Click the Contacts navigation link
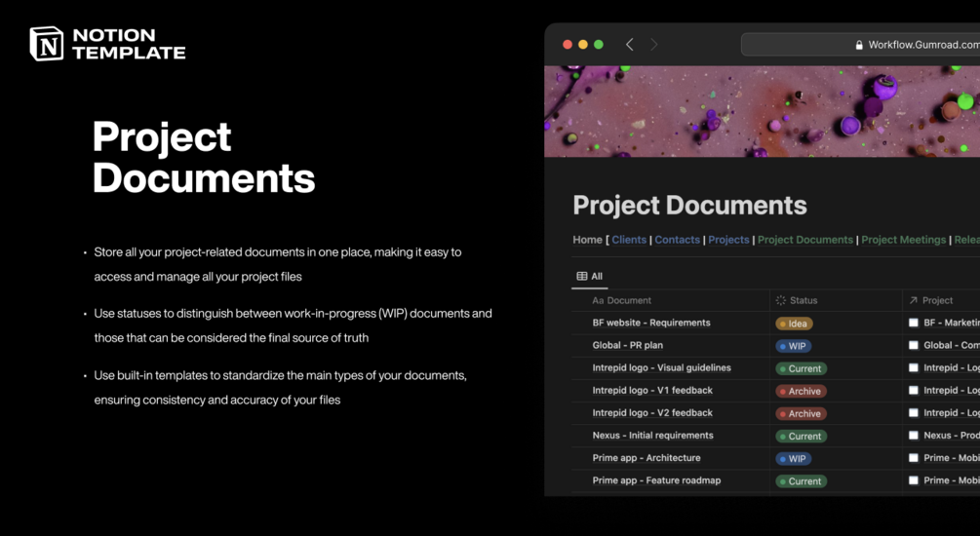This screenshot has width=980, height=536. pos(677,240)
